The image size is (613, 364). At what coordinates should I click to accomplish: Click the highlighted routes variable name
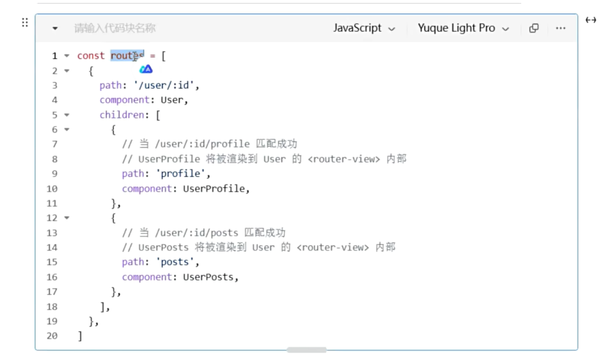(x=127, y=56)
